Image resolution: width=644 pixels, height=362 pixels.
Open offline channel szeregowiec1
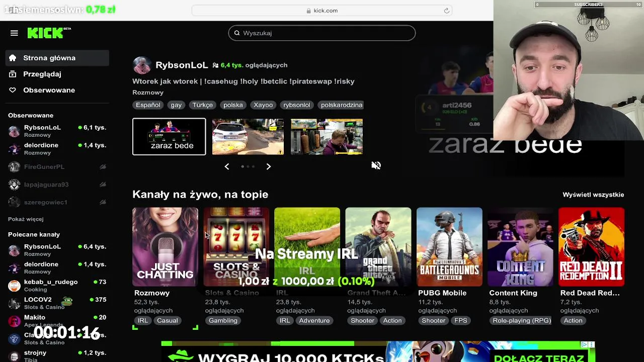click(57, 202)
